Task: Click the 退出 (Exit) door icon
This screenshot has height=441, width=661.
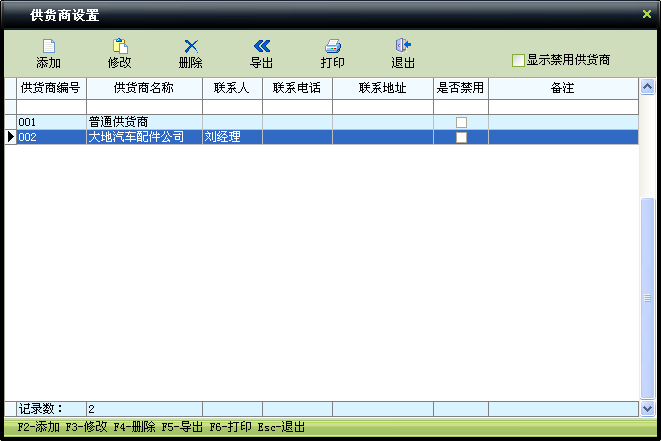Action: click(x=403, y=45)
